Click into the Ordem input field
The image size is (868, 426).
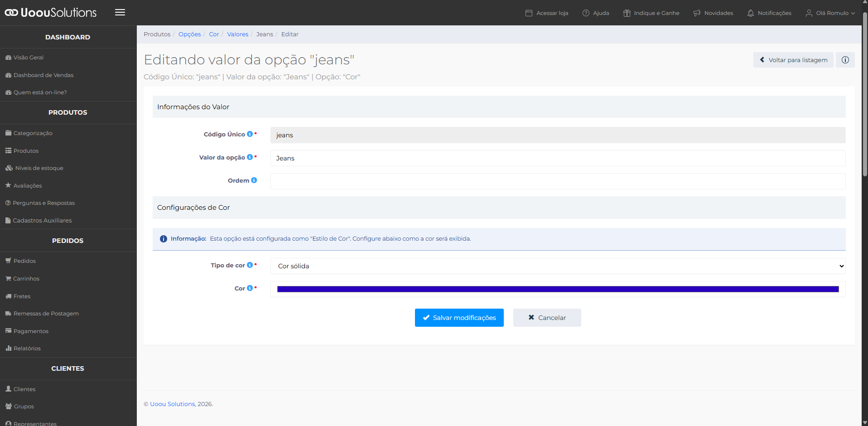pyautogui.click(x=558, y=181)
